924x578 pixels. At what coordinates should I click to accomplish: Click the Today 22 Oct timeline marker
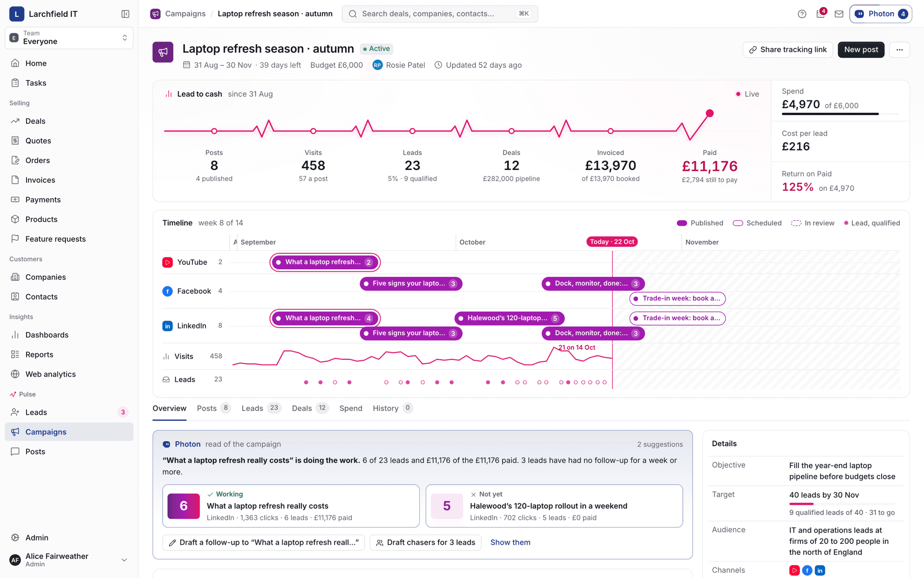click(x=612, y=242)
